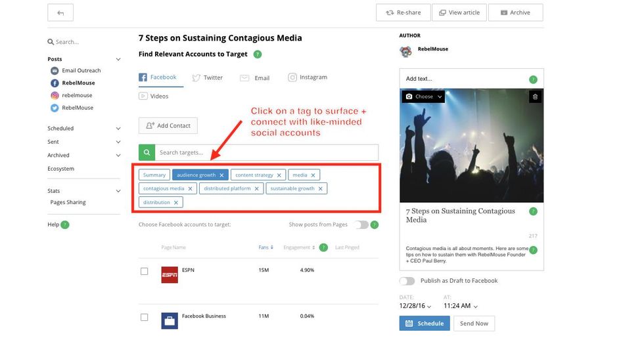Remove the audience growth tag
The image size is (644, 338).
pyautogui.click(x=222, y=175)
